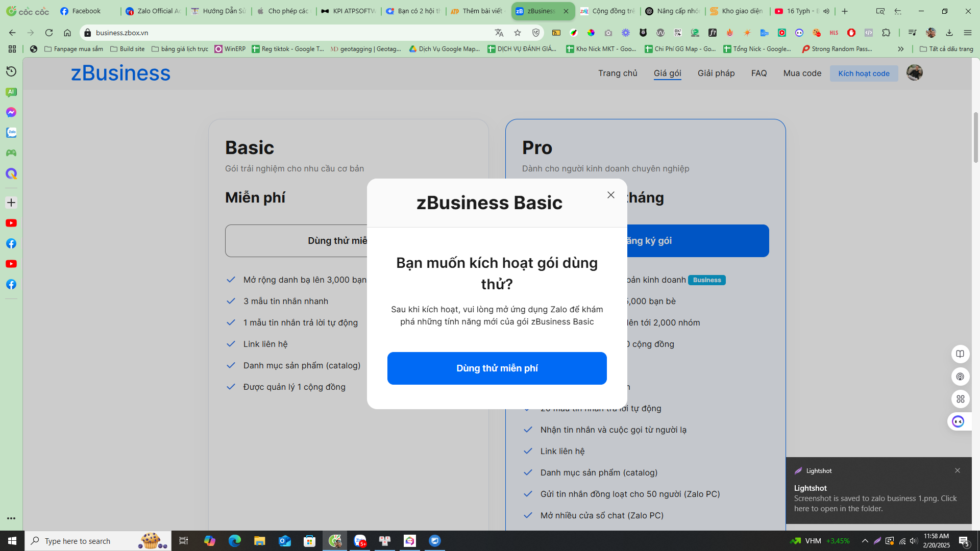Open the Build site bookmark folder
This screenshot has height=551, width=980.
coord(128,49)
